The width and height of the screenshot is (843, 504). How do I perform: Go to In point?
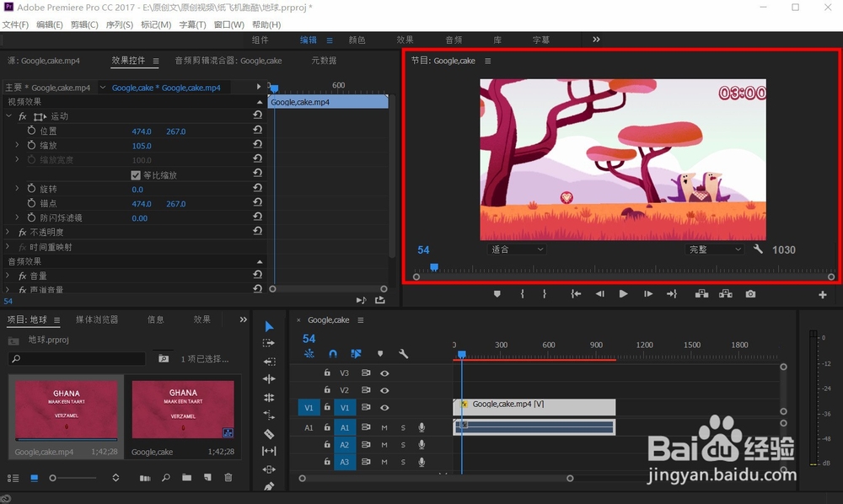576,294
